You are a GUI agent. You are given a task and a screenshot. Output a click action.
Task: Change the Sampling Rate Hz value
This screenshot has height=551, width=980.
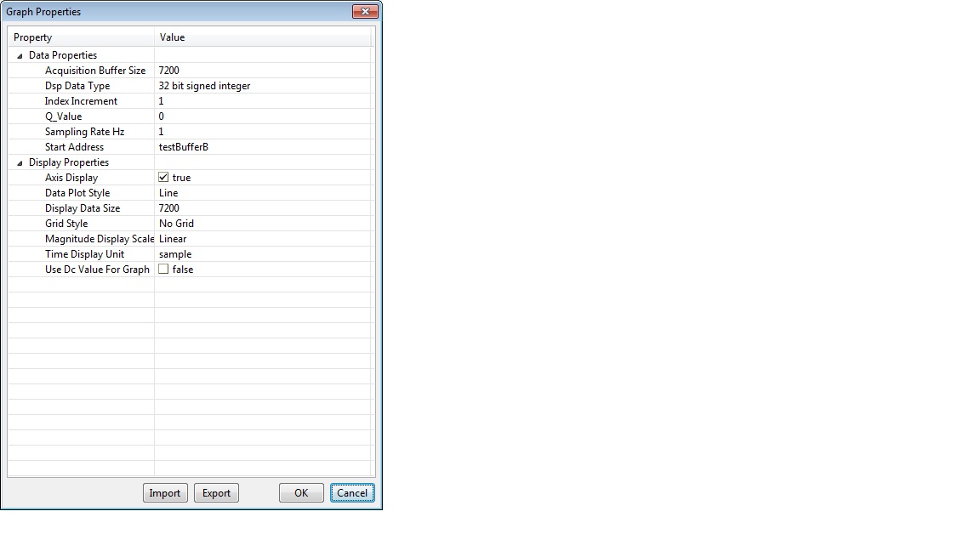[264, 132]
